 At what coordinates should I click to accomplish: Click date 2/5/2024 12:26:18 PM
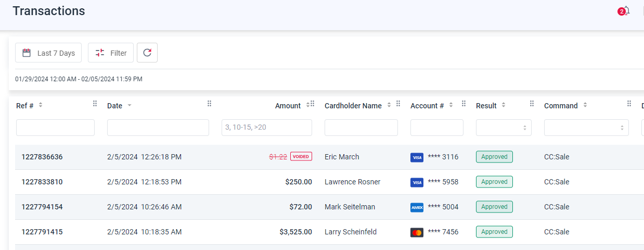pyautogui.click(x=144, y=157)
